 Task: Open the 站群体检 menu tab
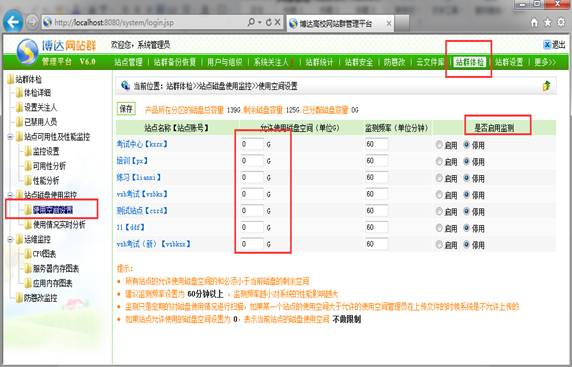469,62
